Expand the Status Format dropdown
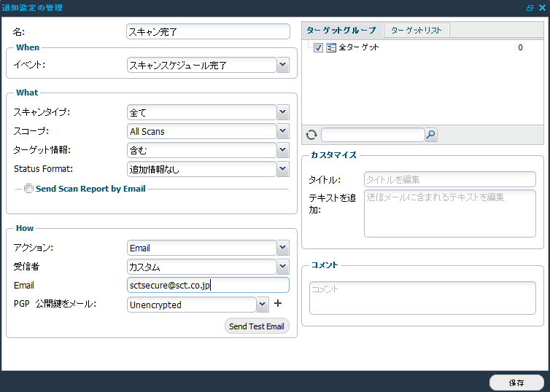Image resolution: width=550 pixels, height=392 pixels. pos(283,169)
